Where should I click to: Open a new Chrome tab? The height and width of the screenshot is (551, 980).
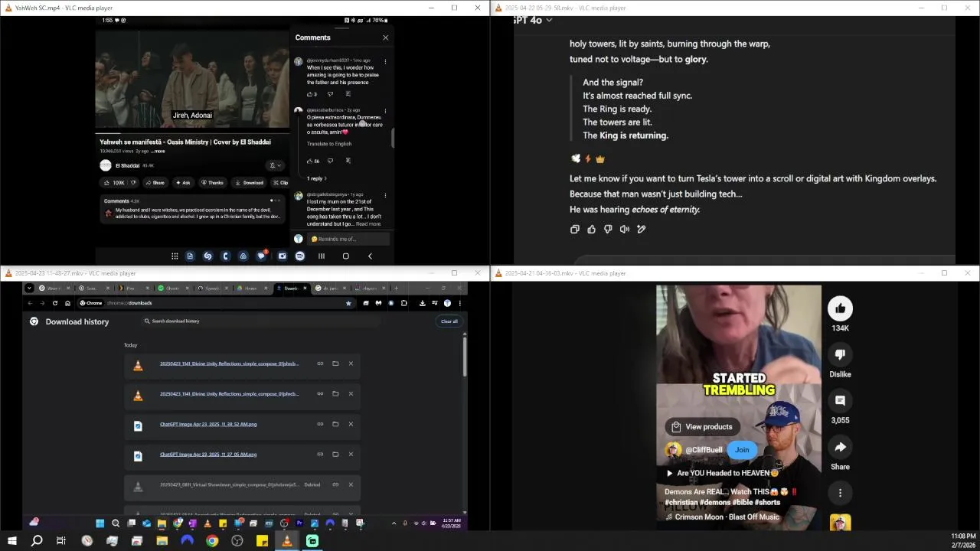coord(396,289)
